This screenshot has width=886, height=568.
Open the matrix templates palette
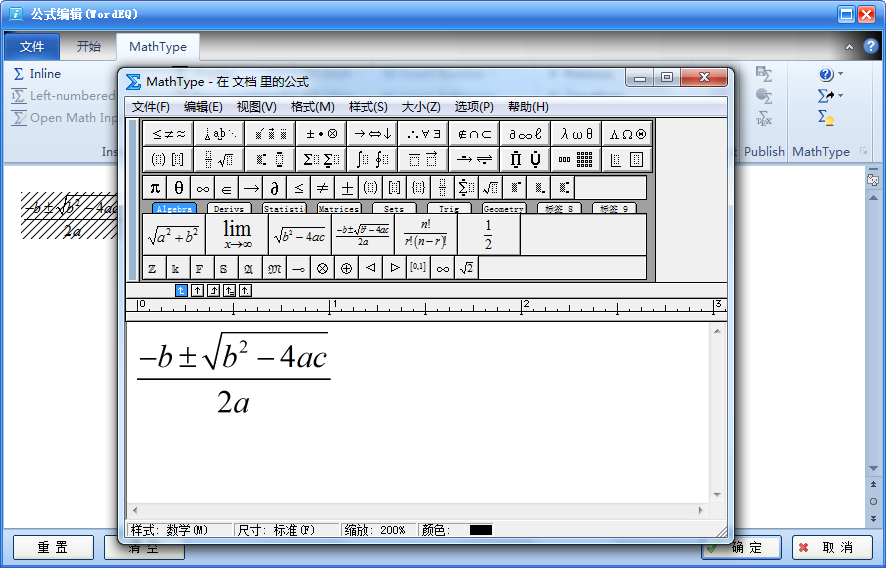(576, 160)
